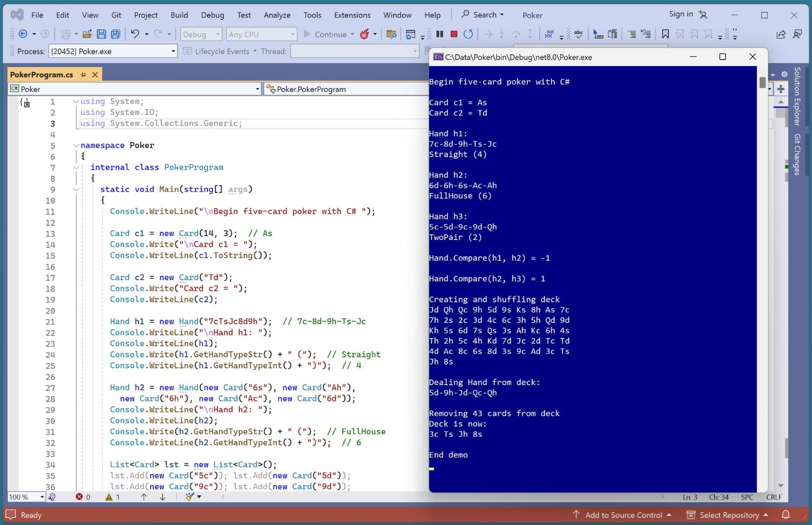Click the console window's vertical scrollbar thumb
This screenshot has width=812, height=525.
tap(762, 82)
